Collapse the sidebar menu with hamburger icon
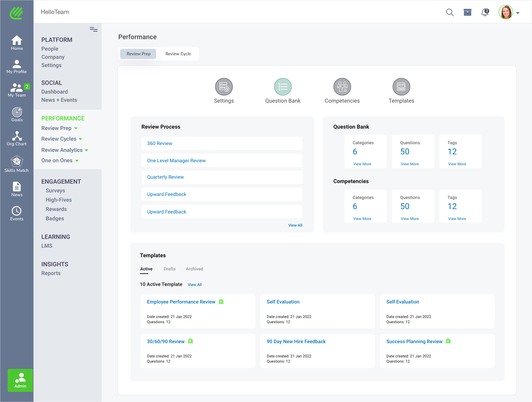The image size is (532, 402). pos(94,29)
